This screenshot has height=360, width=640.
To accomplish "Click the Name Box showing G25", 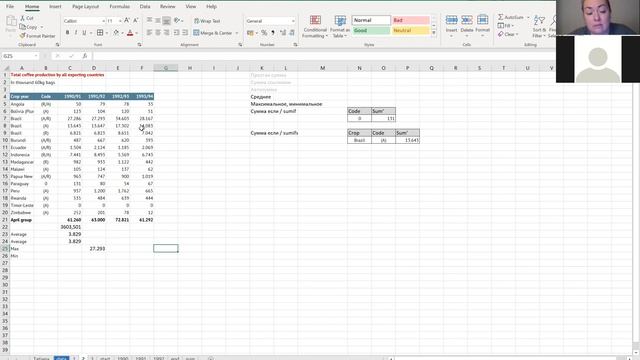I will tap(20, 56).
